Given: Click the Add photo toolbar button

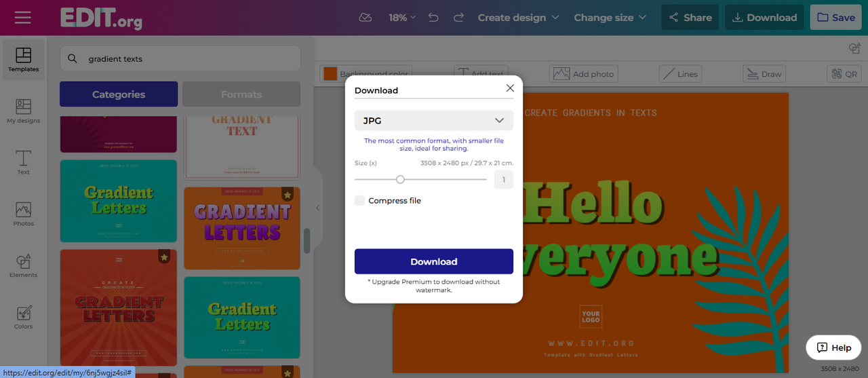Looking at the screenshot, I should click(x=584, y=74).
